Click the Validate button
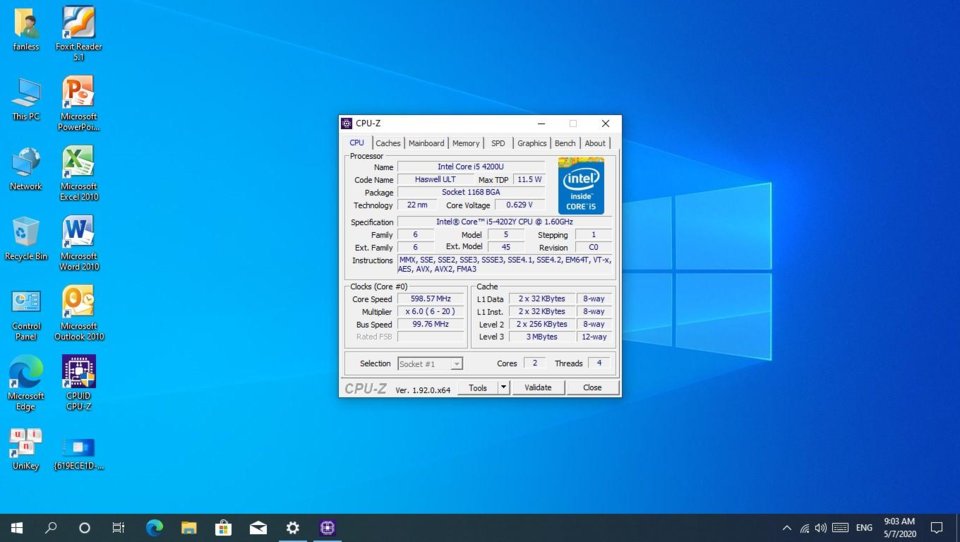Viewport: 960px width, 542px height. tap(538, 387)
